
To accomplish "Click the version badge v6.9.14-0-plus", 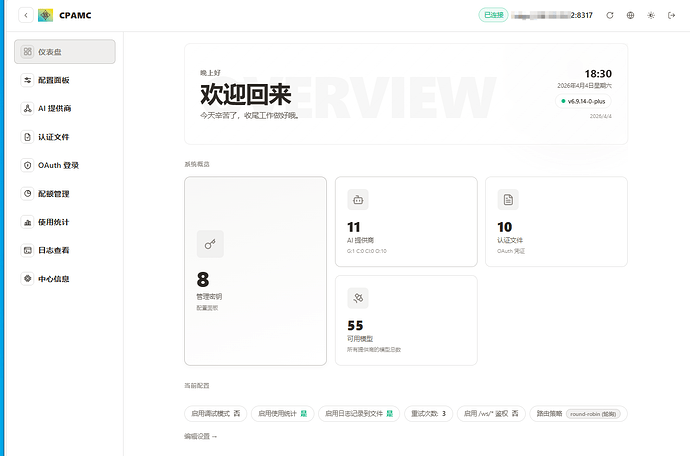I will coord(583,101).
